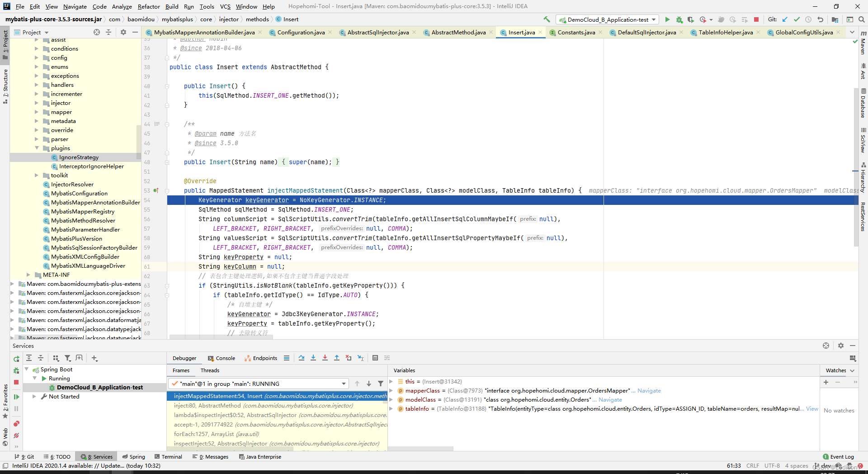868x474 pixels.
Task: Toggle Mute Breakpoints in debug sidebar
Action: coord(16,436)
